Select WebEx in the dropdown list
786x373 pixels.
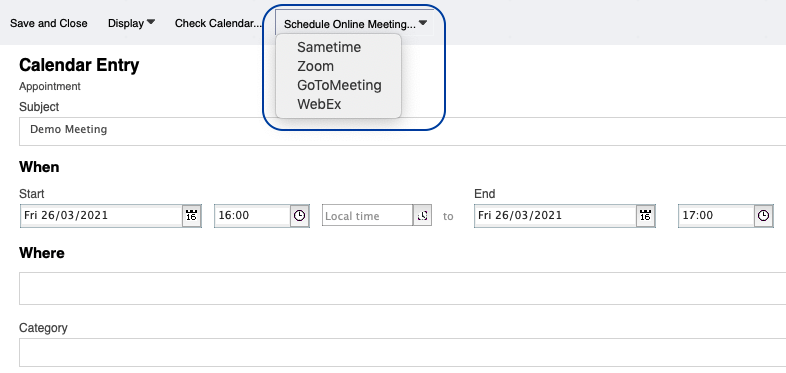(319, 104)
